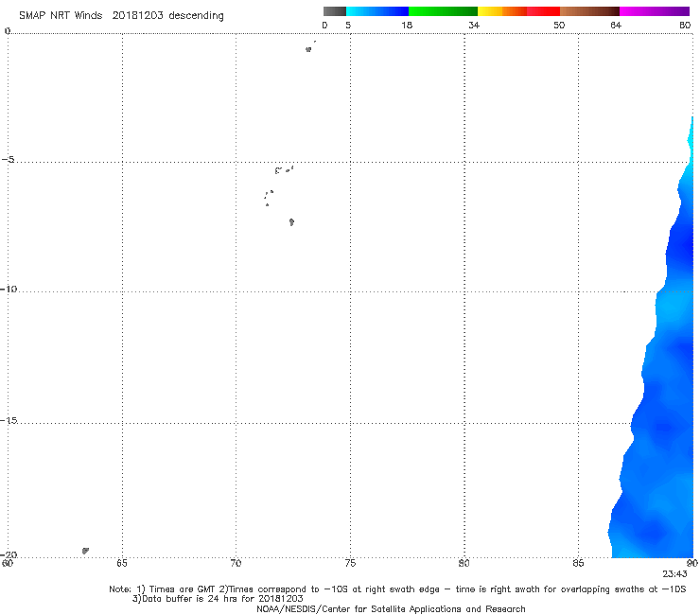The height and width of the screenshot is (615, 700).
Task: Click the brown segment of the color bar
Action: pos(589,11)
